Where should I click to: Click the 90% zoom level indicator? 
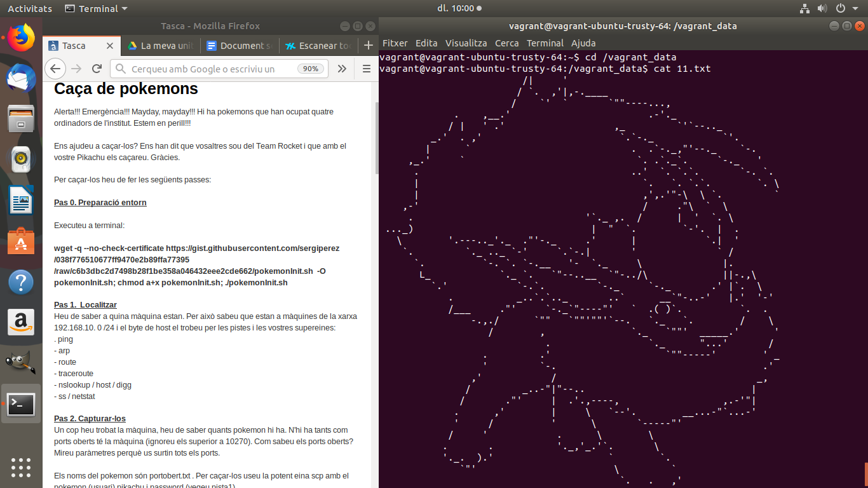point(310,69)
